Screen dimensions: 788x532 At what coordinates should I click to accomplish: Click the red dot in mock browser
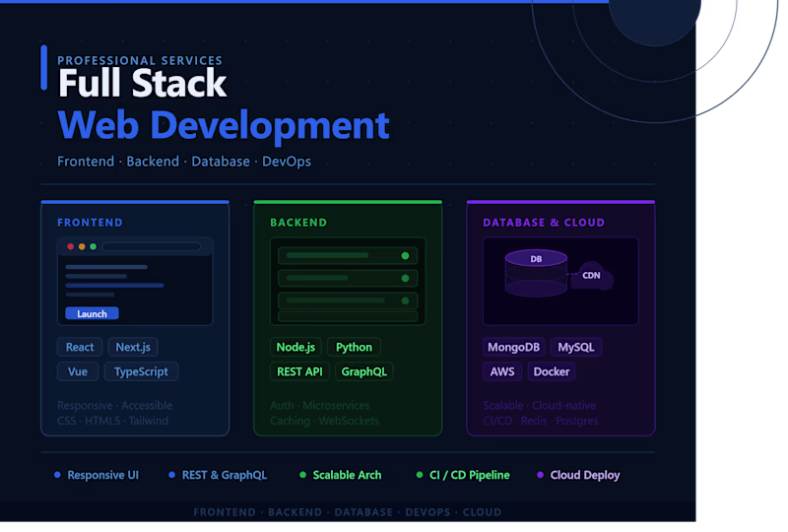click(70, 246)
